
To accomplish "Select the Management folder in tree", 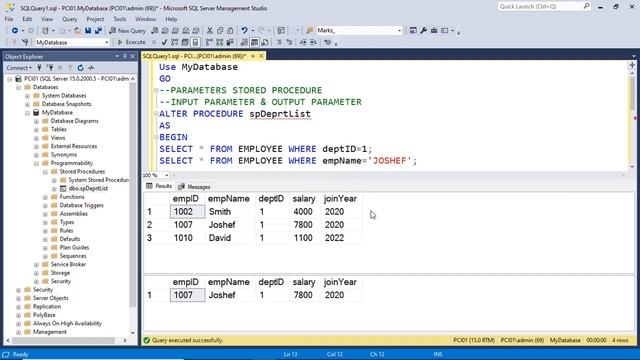I will pos(49,332).
